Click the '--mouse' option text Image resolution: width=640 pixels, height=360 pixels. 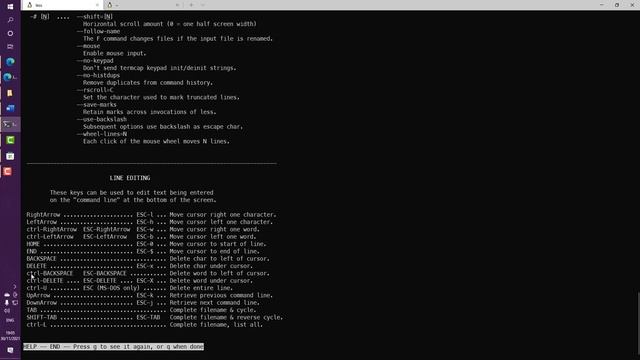coord(88,46)
